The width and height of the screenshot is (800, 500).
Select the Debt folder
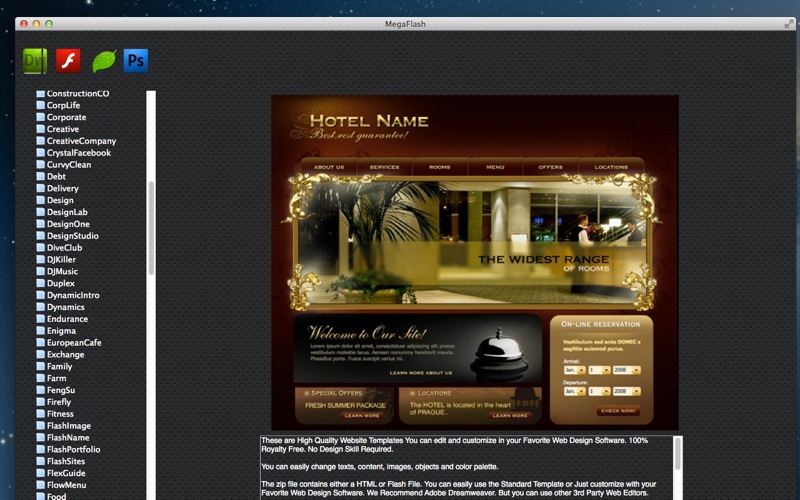click(51, 177)
